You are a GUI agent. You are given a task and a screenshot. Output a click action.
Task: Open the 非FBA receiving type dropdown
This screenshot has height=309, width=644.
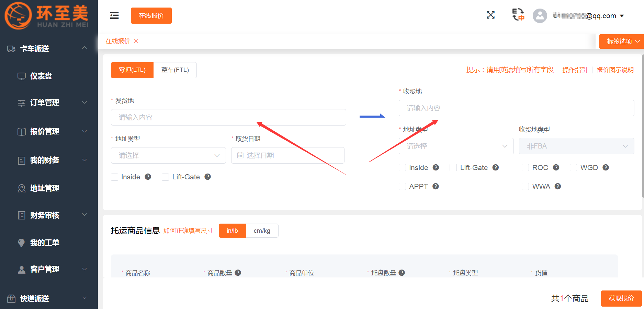tap(576, 146)
